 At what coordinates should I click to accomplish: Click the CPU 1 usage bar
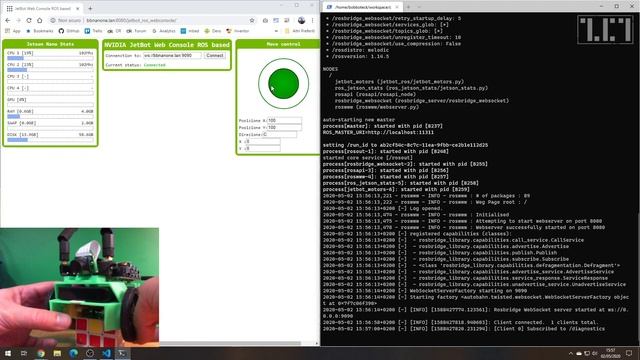[50, 58]
